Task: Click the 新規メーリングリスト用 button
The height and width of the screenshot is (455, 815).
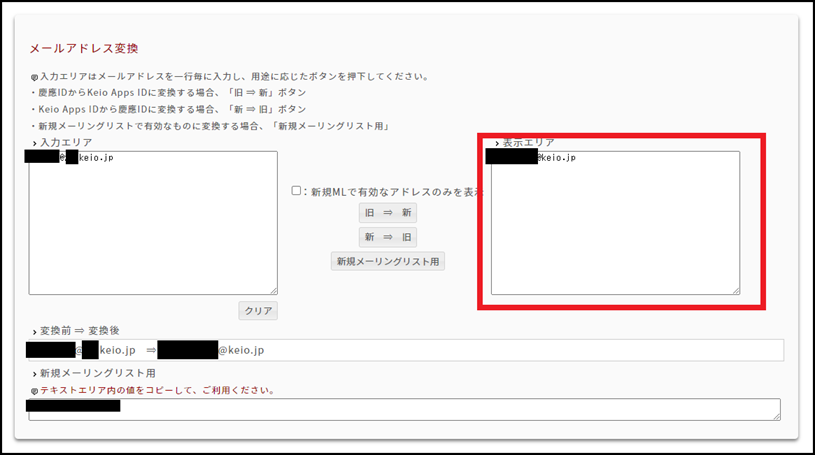Action: pyautogui.click(x=388, y=261)
